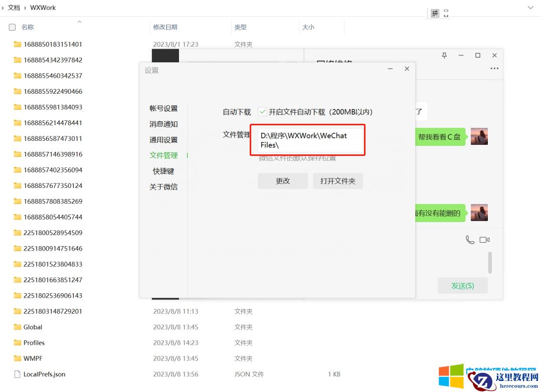Open the Global folder
This screenshot has width=541, height=392.
(32, 327)
